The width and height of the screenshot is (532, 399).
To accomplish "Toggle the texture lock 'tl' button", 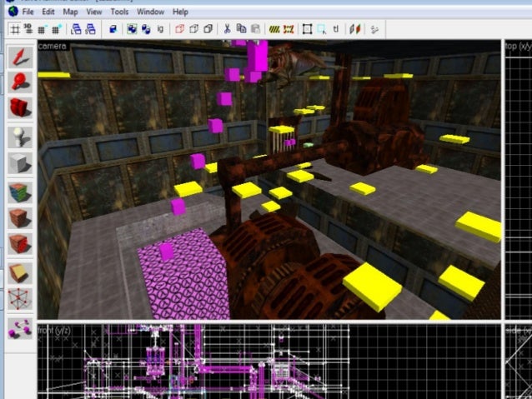I will point(335,29).
